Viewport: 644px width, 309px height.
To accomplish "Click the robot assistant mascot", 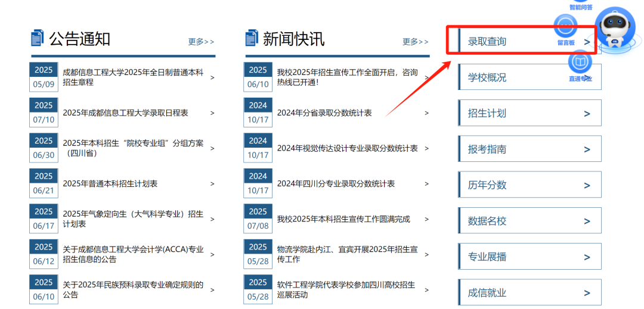I will pyautogui.click(x=615, y=27).
